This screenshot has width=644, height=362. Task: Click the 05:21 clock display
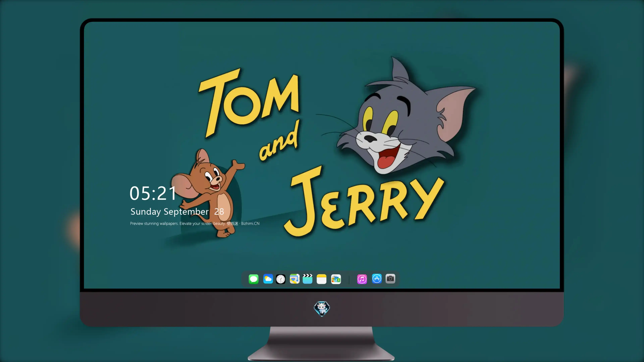pos(153,193)
